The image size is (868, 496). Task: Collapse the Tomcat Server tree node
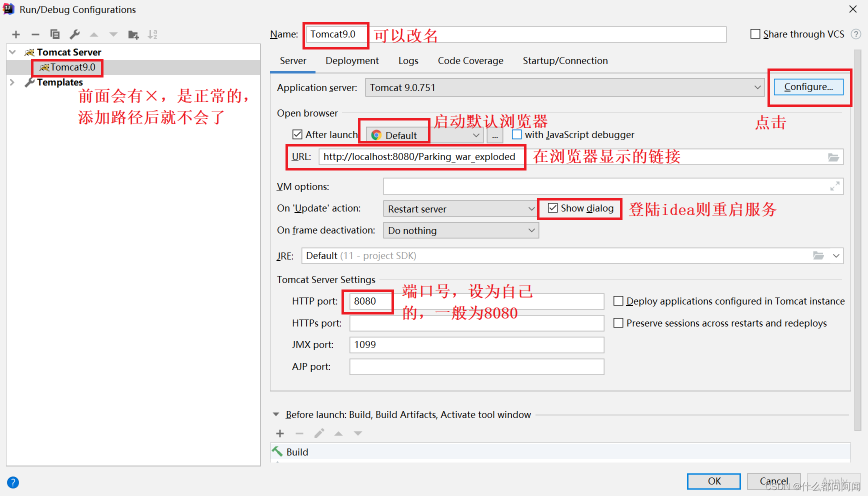tap(13, 52)
